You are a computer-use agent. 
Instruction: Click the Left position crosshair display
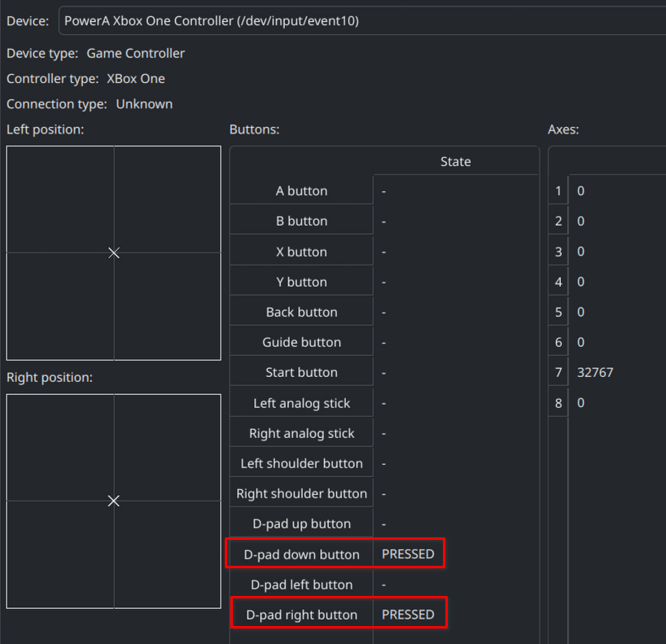[113, 252]
